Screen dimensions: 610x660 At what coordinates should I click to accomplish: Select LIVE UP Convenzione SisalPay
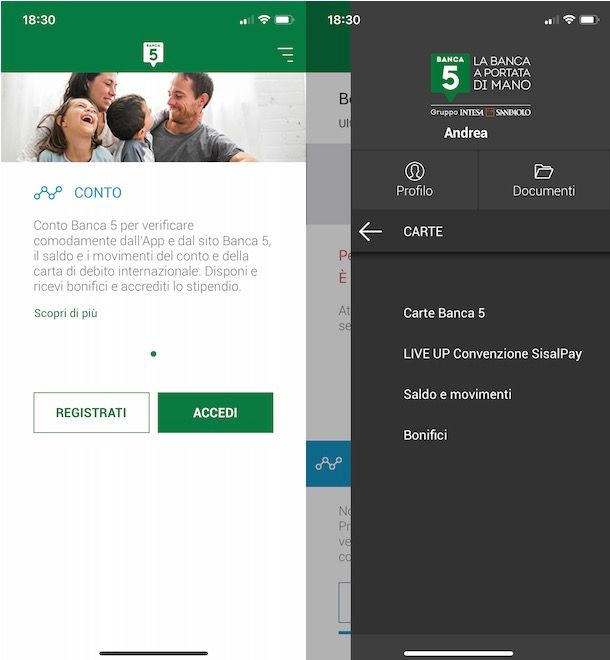[x=493, y=354]
